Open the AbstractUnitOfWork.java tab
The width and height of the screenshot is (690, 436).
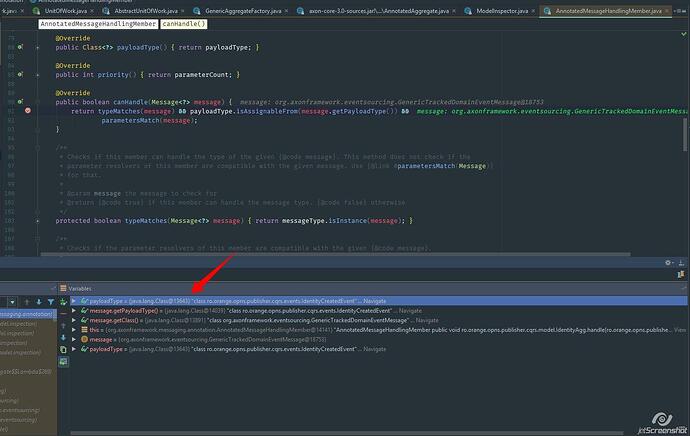(146, 11)
